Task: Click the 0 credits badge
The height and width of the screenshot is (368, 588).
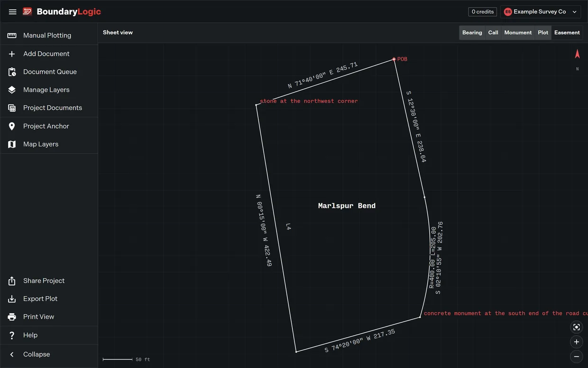Action: point(483,12)
